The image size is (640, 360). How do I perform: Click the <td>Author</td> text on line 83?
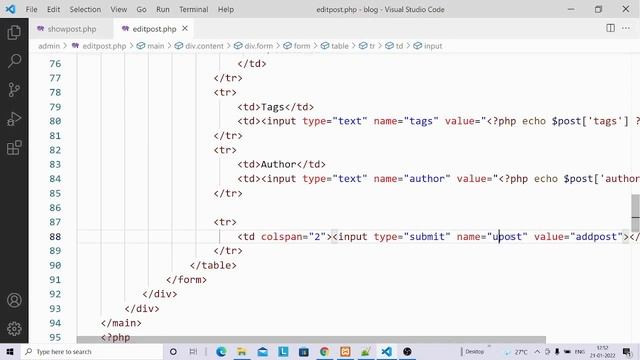point(282,164)
